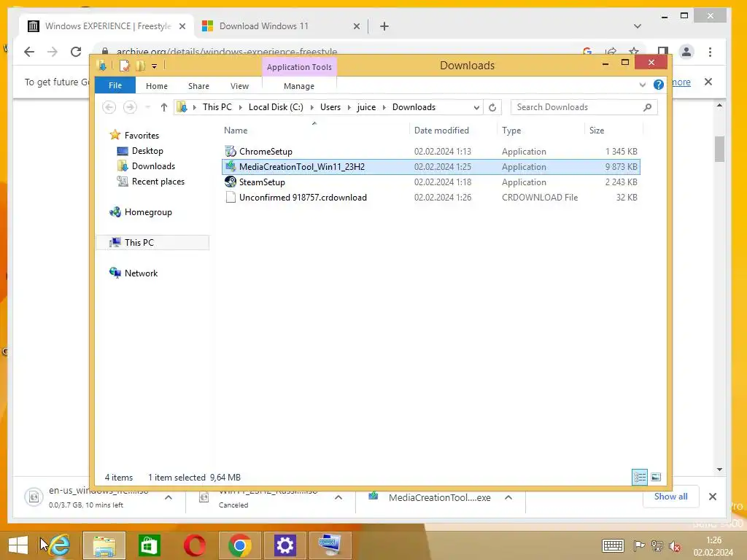Viewport: 747px width, 560px height.
Task: Click the Explorer Back navigation arrow
Action: pyautogui.click(x=109, y=107)
